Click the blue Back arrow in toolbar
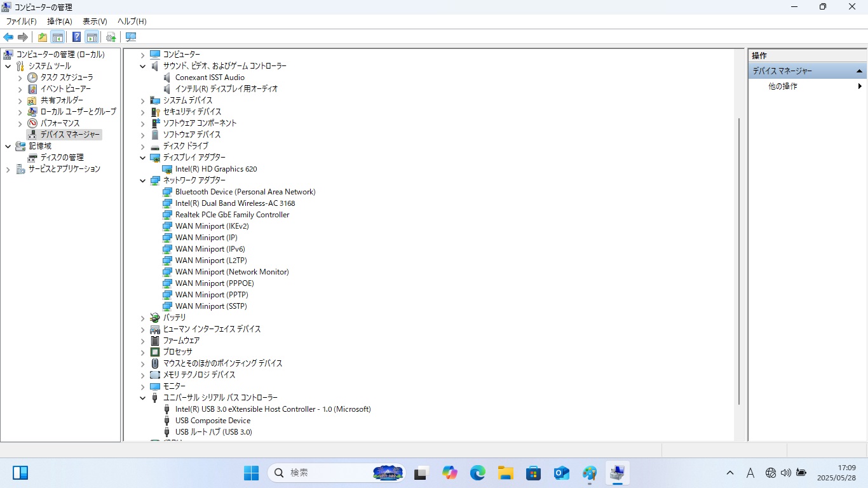Viewport: 868px width, 488px height. coord(8,37)
